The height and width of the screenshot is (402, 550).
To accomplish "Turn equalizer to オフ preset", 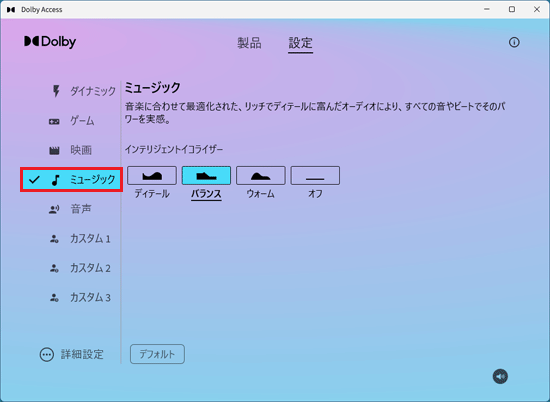I will click(x=315, y=175).
